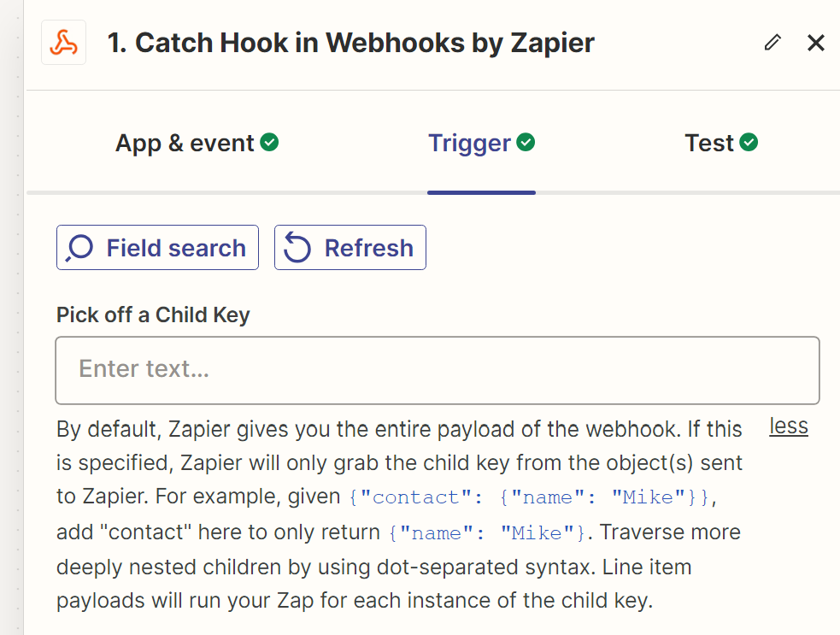Click the step title Catch Hook in Webhooks
This screenshot has height=635, width=840.
(x=350, y=43)
